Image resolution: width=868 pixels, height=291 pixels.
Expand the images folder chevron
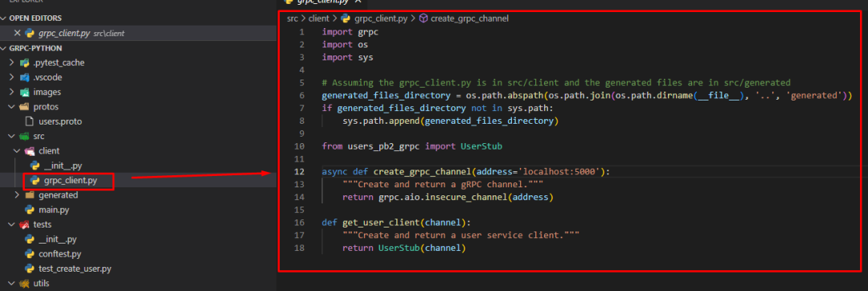click(12, 92)
